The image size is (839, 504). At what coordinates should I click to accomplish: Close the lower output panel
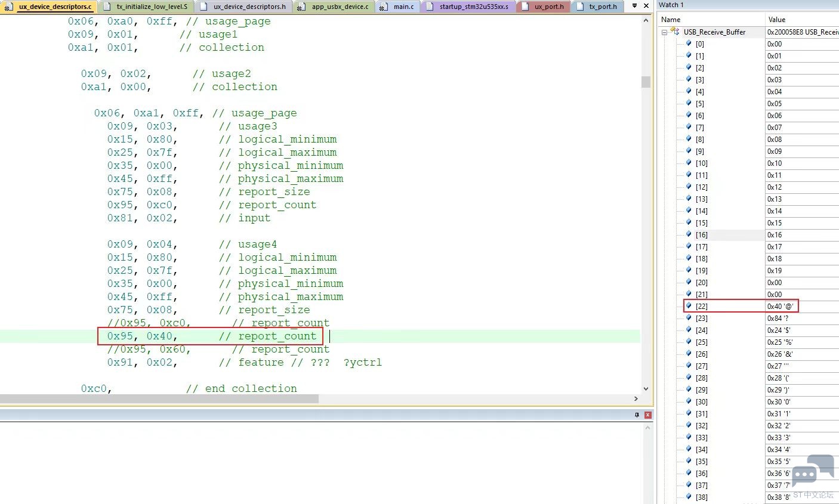coord(648,415)
